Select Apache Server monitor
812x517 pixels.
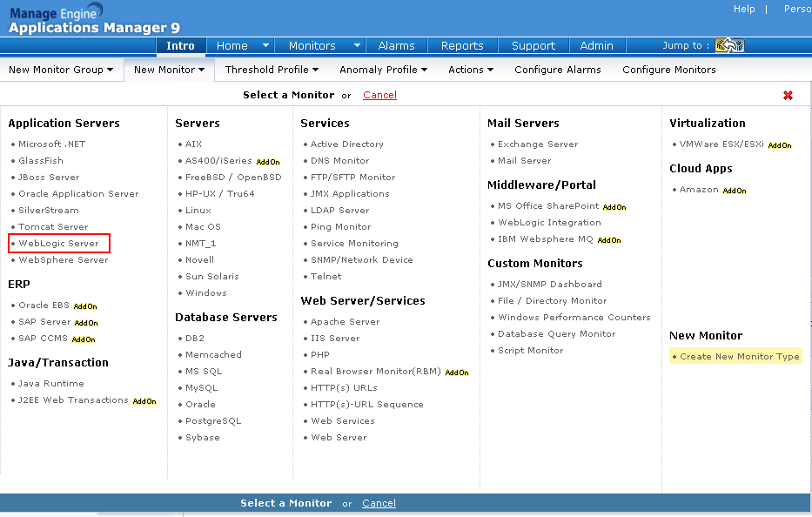point(345,322)
